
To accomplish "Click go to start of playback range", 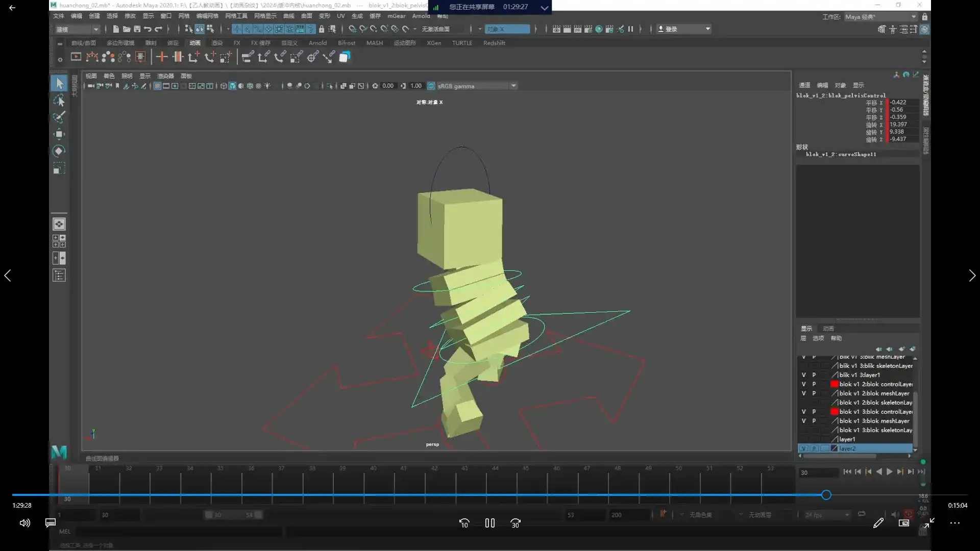I will [847, 472].
